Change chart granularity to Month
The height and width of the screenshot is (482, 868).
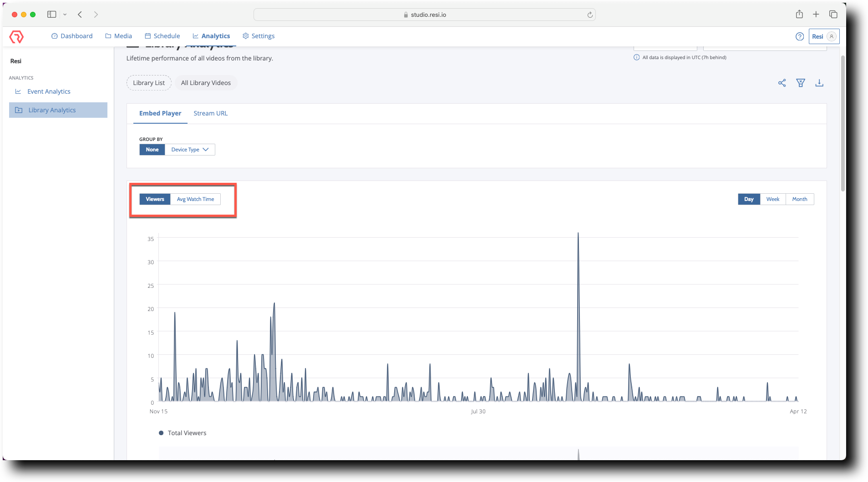tap(800, 199)
